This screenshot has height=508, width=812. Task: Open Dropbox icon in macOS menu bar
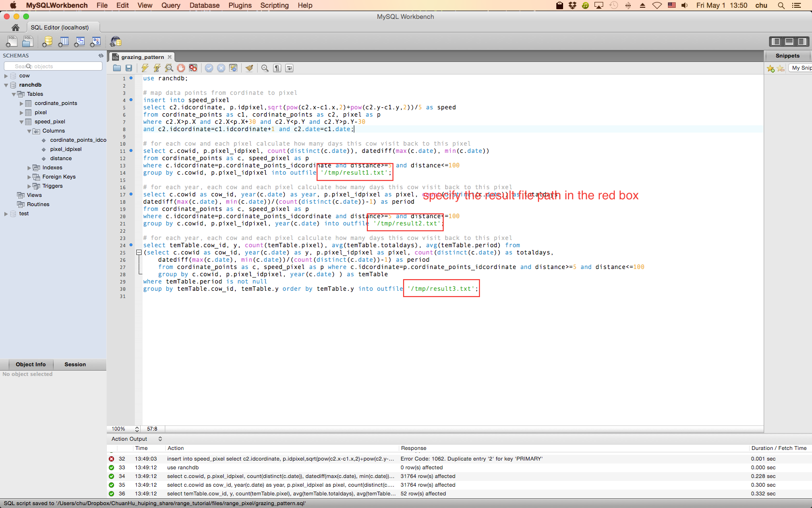point(573,5)
